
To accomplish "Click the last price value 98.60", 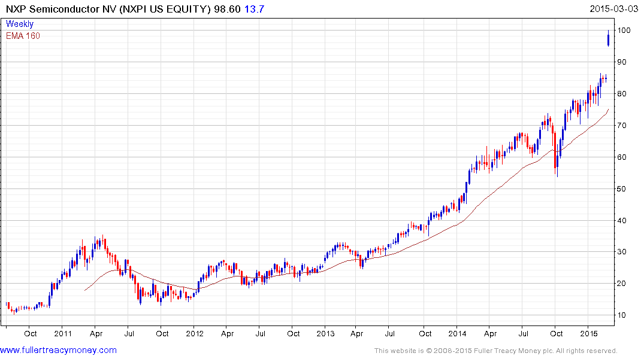I will click(227, 8).
